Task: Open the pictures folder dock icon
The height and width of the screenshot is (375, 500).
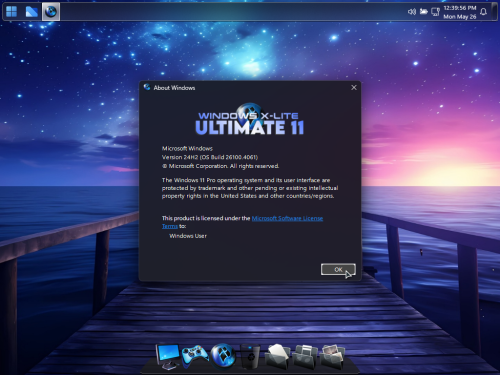Action: point(332,357)
